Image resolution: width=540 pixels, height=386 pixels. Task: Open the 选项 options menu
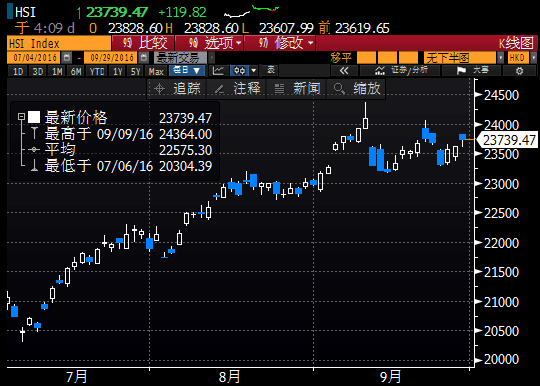[x=210, y=43]
